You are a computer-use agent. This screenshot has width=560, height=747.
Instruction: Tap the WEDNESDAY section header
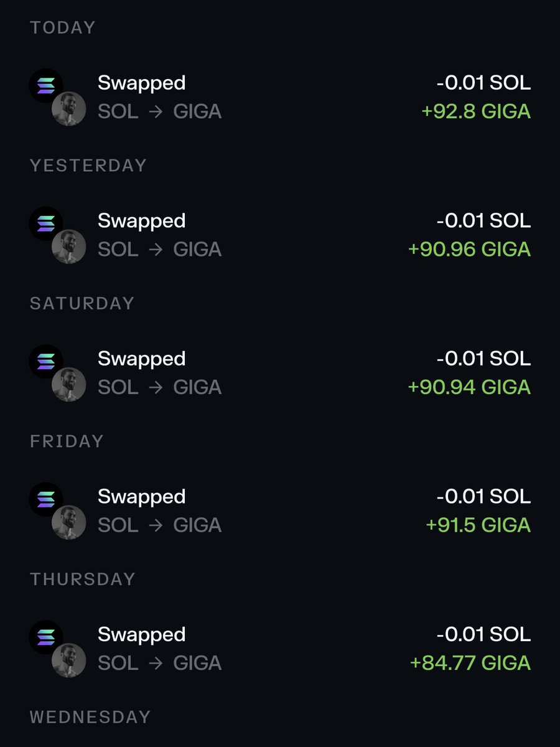90,717
